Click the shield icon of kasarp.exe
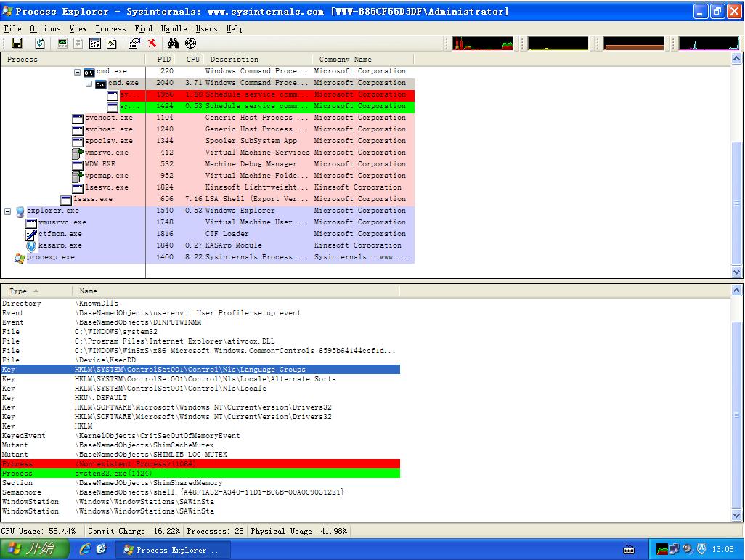 point(31,245)
